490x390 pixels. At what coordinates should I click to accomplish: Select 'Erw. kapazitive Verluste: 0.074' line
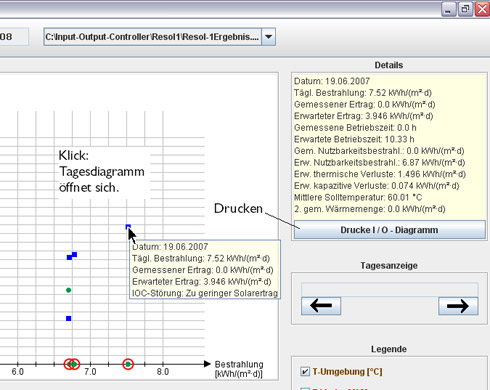[x=376, y=186]
